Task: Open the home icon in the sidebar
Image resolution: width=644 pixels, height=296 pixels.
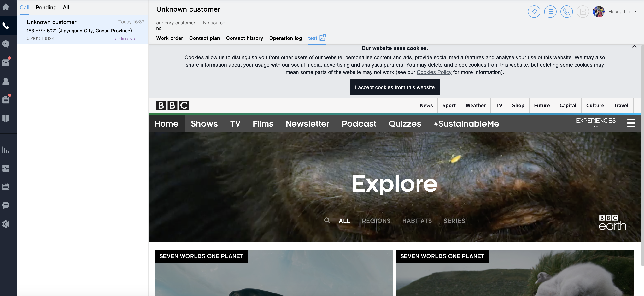Action: tap(6, 7)
